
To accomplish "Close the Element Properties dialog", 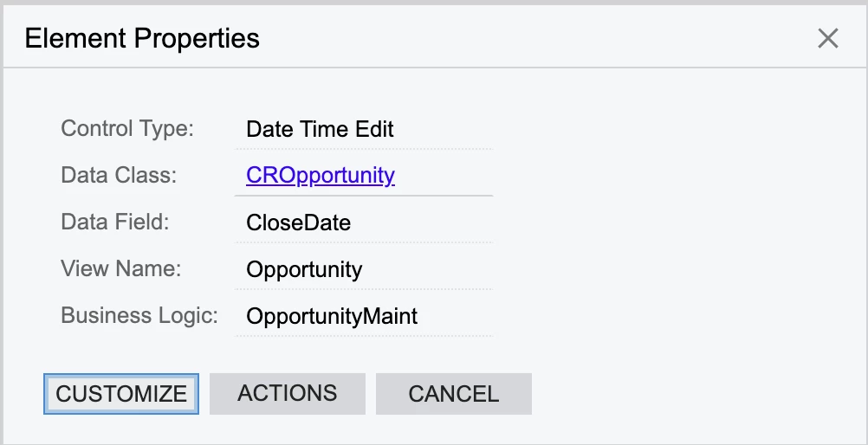I will [x=828, y=38].
